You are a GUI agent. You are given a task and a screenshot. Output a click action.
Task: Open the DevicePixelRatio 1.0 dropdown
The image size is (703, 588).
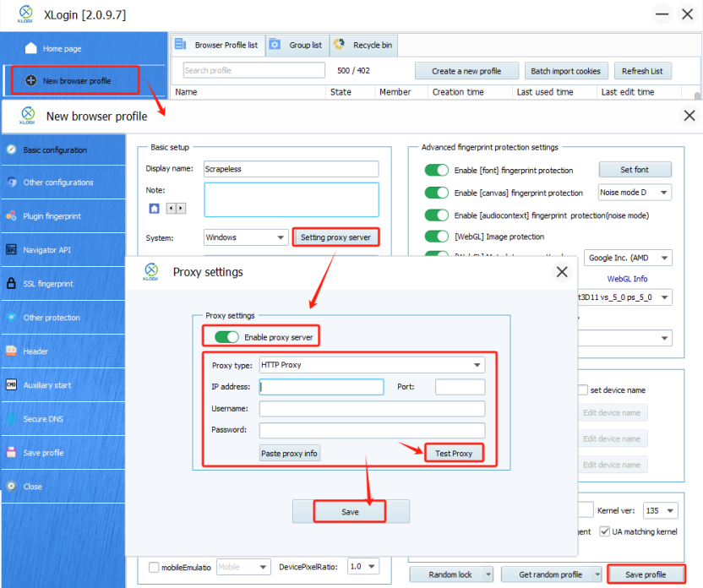[363, 567]
